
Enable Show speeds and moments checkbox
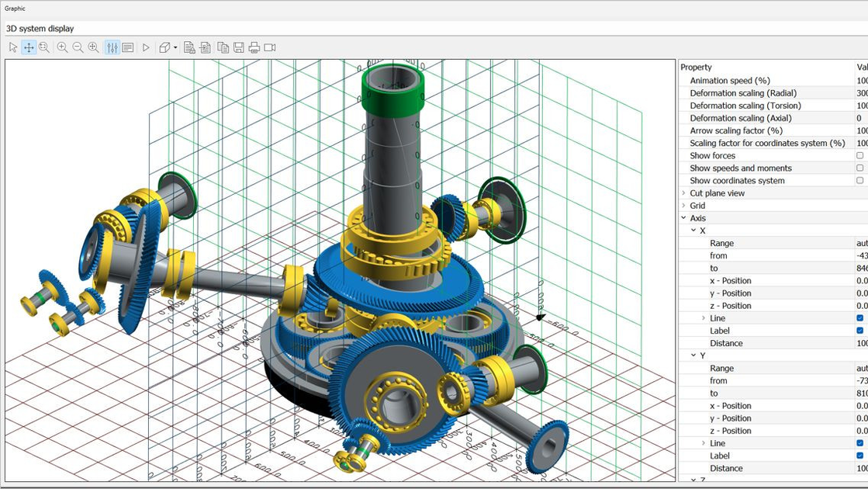tap(859, 168)
